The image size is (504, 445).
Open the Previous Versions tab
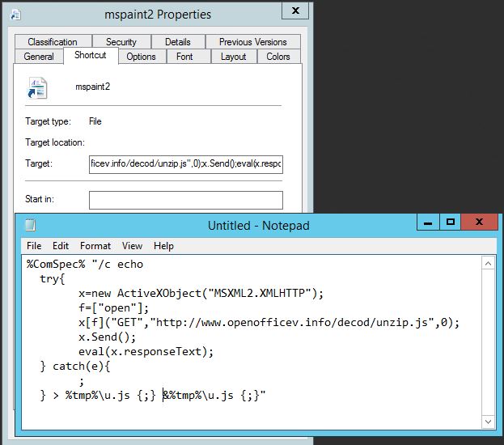253,42
